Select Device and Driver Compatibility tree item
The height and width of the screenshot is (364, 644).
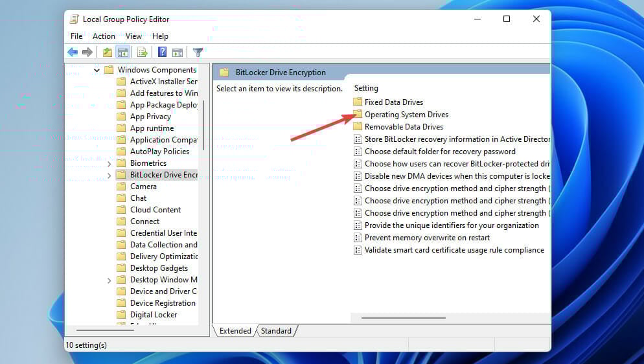coord(163,291)
